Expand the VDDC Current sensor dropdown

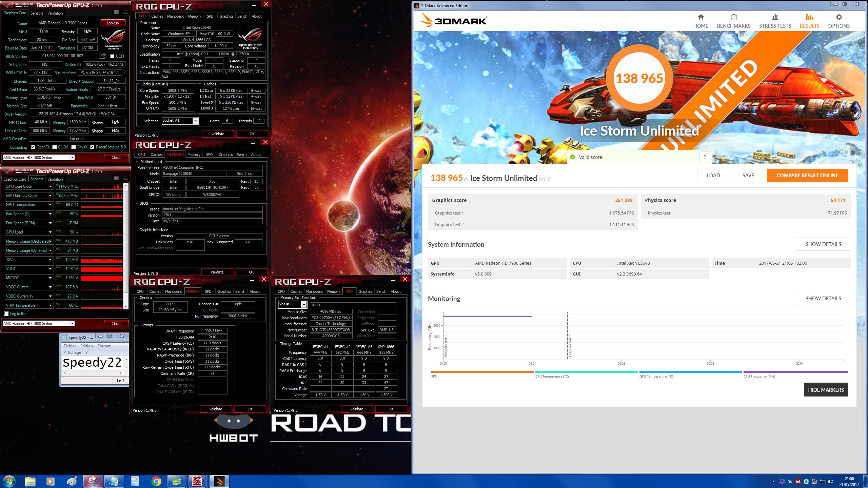coord(50,287)
